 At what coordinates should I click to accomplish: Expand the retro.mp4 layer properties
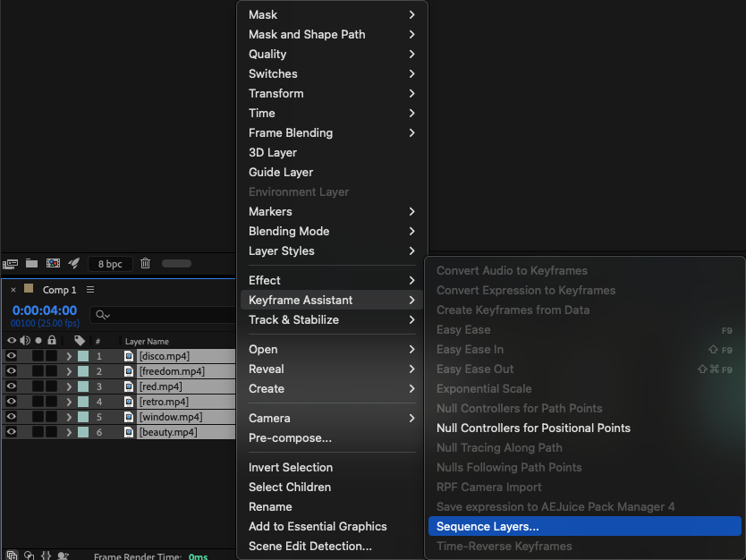tap(69, 402)
